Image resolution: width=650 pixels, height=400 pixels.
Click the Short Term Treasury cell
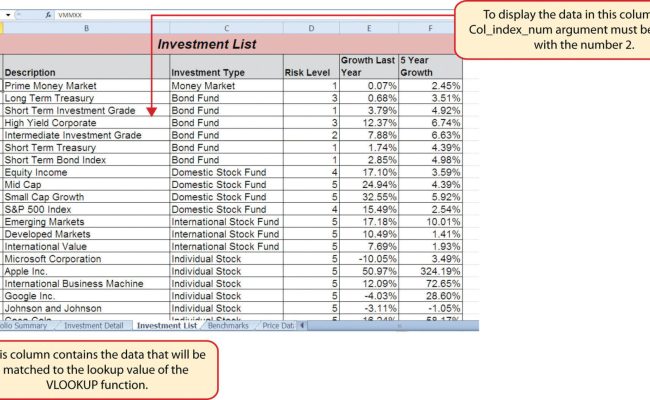[86, 148]
